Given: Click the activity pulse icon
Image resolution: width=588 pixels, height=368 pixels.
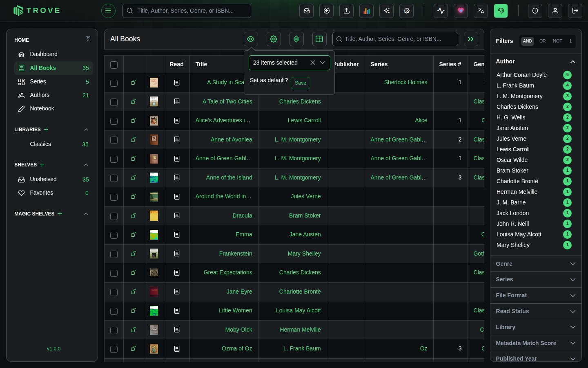Looking at the screenshot, I should 441,11.
